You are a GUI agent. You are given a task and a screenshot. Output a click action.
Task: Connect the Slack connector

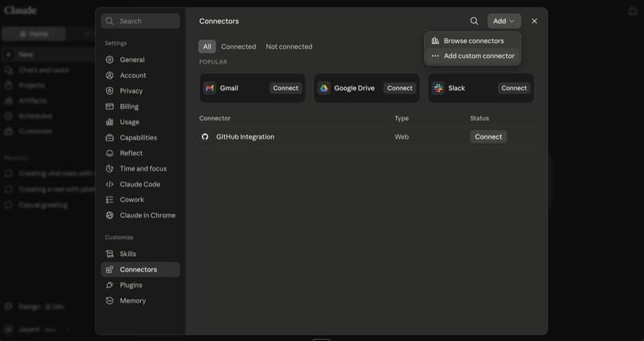pyautogui.click(x=514, y=88)
